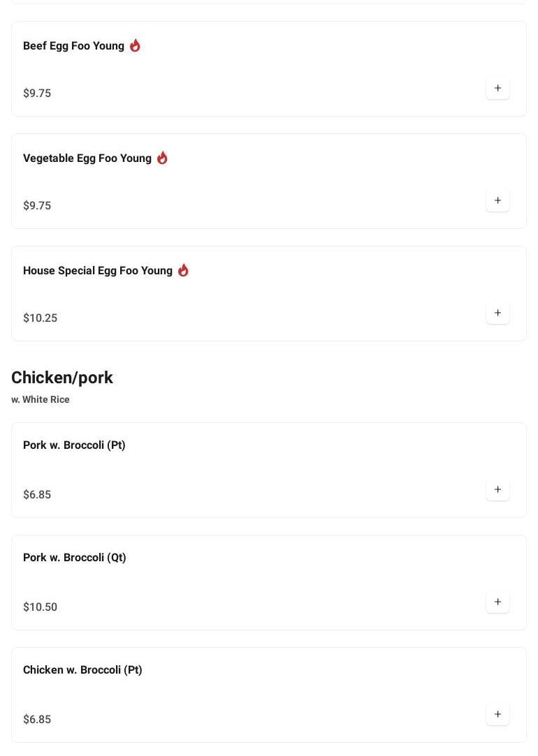Screen dimensions: 538x756
Task: Click flame icon beside Beef Egg Foo Young
Action: click(x=135, y=45)
